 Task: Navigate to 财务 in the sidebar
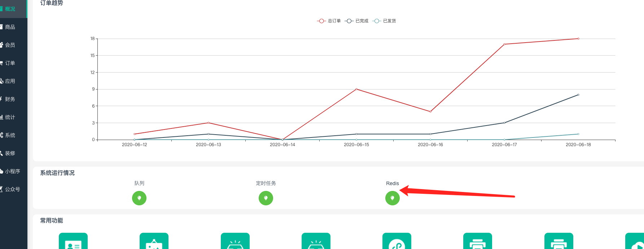click(10, 99)
